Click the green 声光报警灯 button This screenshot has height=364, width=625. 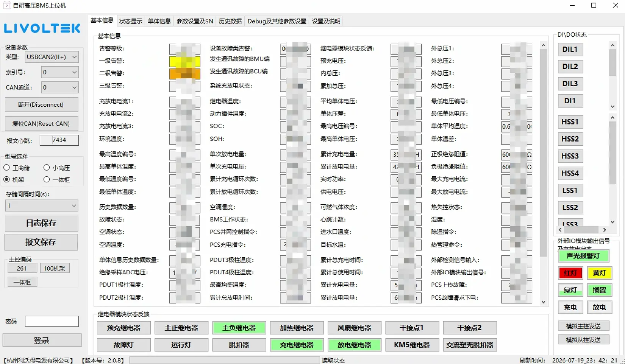[583, 256]
